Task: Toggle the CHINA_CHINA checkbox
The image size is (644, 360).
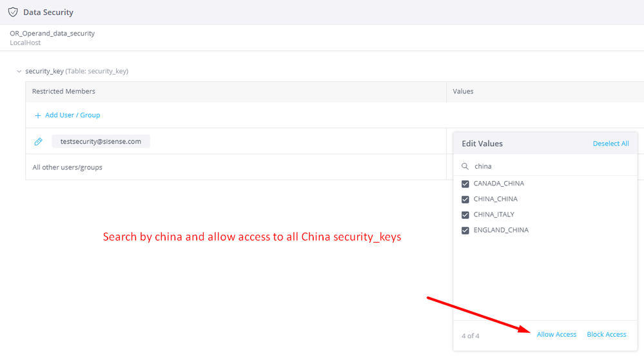Action: 465,199
